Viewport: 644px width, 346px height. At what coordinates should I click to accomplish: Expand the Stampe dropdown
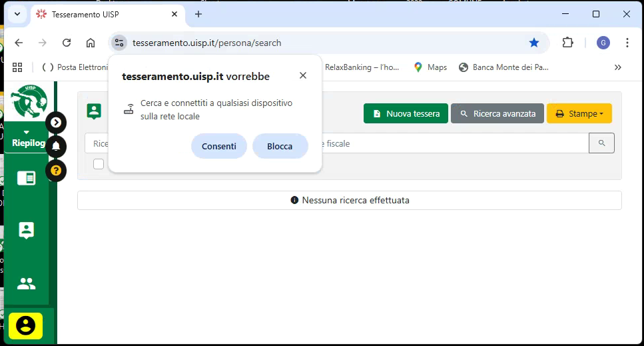pyautogui.click(x=579, y=114)
